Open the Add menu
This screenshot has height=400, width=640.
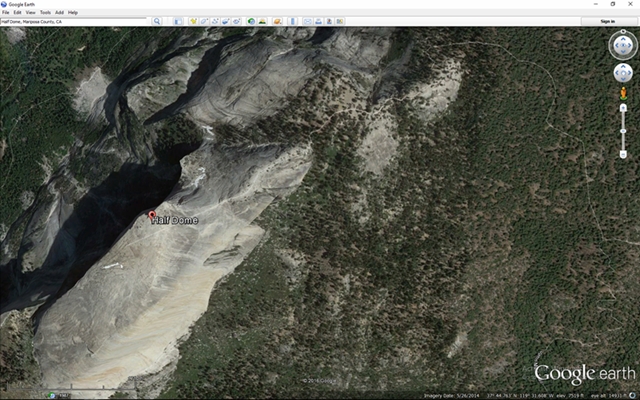point(59,12)
